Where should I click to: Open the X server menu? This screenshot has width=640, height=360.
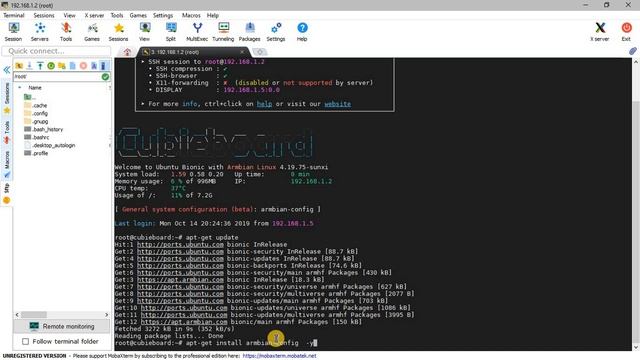pyautogui.click(x=94, y=15)
